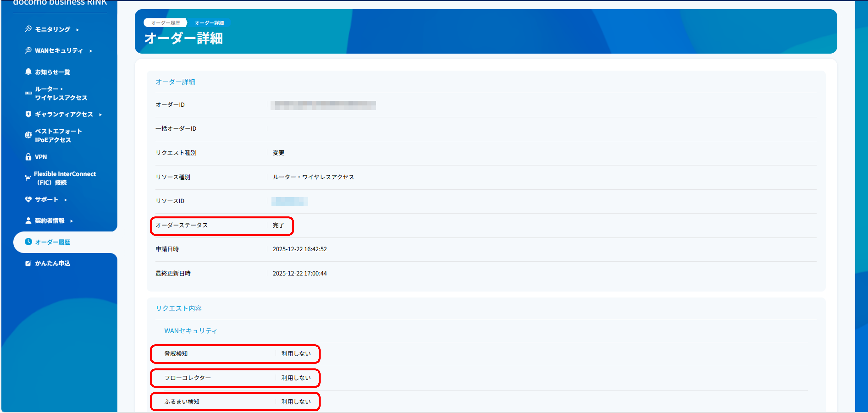Click the pencil icon for かんたん申込
The height and width of the screenshot is (413, 868).
(x=28, y=263)
